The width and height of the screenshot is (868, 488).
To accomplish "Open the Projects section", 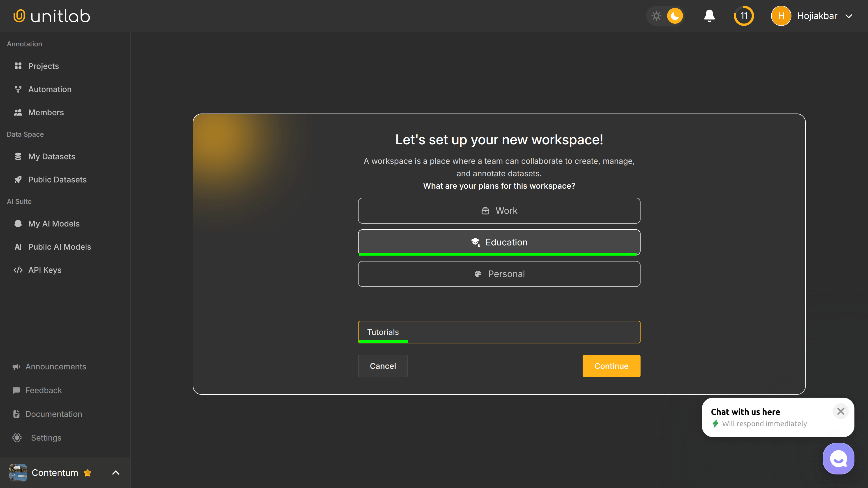I will point(43,66).
